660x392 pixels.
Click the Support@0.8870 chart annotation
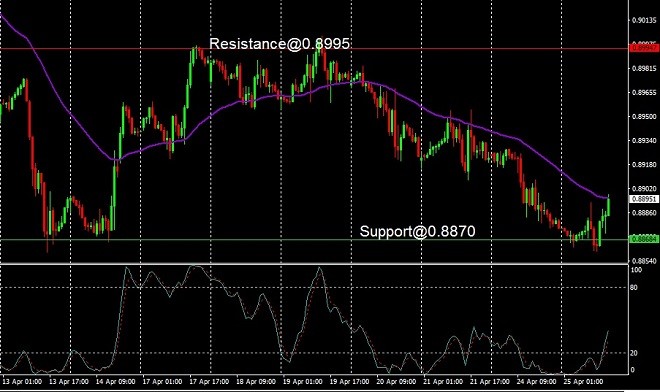[x=418, y=231]
